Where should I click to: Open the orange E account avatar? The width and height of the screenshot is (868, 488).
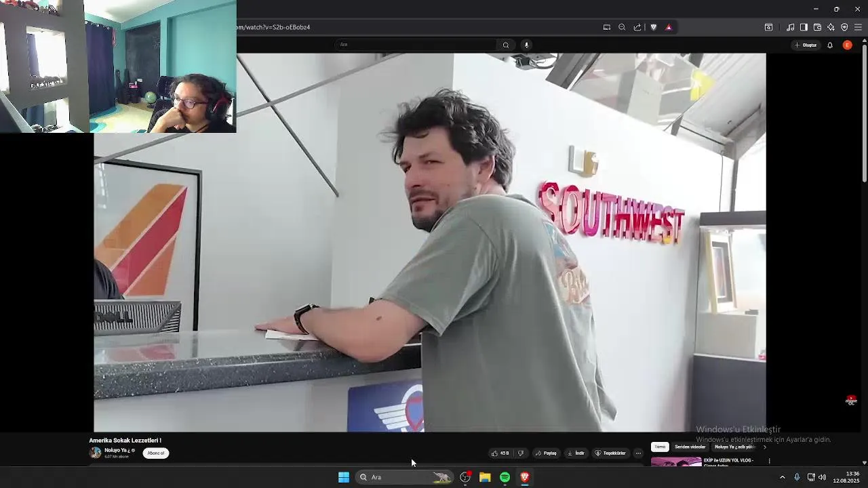click(x=847, y=45)
